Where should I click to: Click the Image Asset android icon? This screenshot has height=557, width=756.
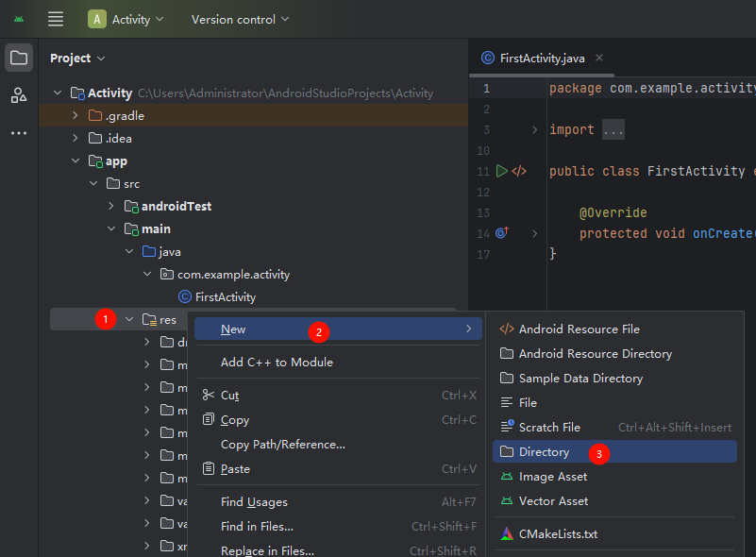507,477
